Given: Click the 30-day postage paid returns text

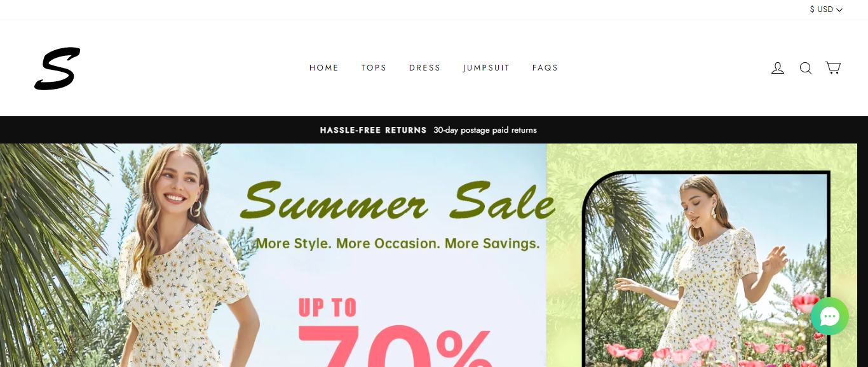Looking at the screenshot, I should (x=485, y=130).
